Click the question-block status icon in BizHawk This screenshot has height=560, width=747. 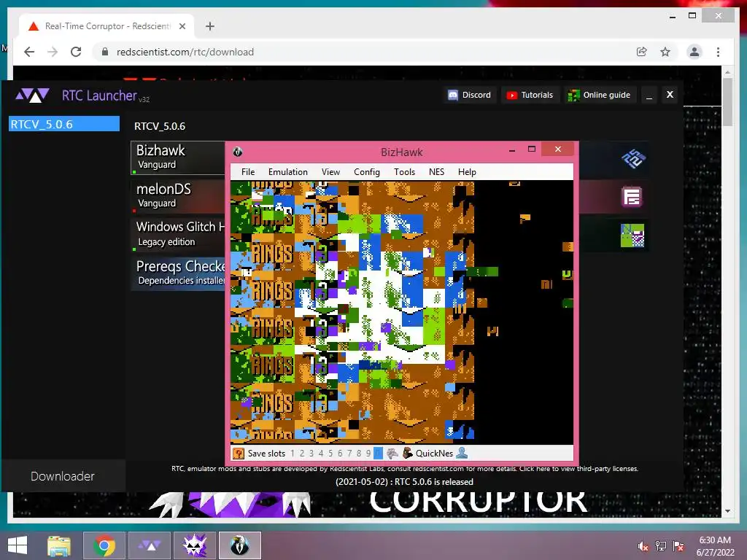239,454
